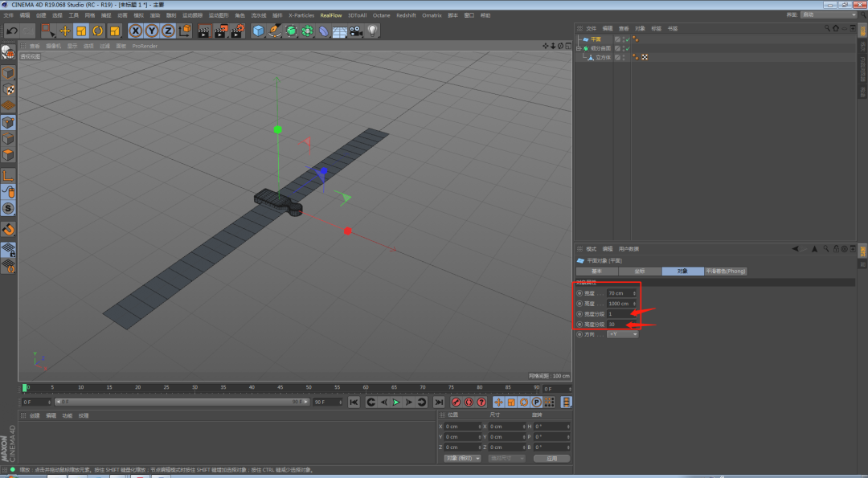This screenshot has height=478, width=868.
Task: Click the 应用 apply button
Action: [x=551, y=458]
